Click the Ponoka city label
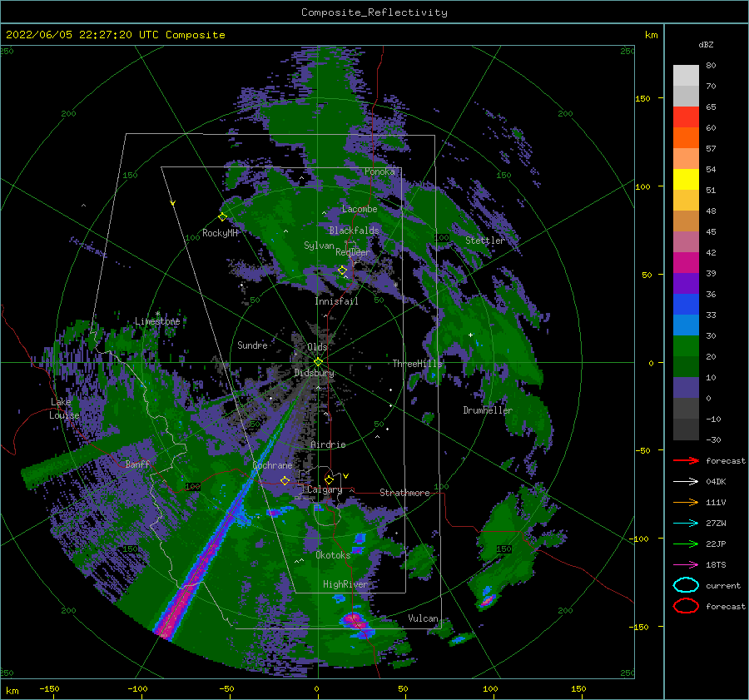 (x=379, y=171)
